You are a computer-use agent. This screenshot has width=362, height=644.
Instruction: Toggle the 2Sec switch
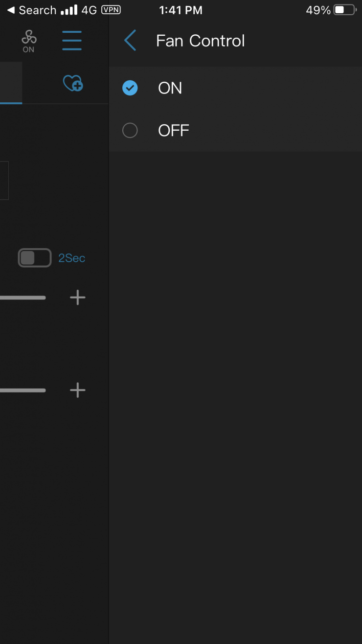pyautogui.click(x=35, y=258)
